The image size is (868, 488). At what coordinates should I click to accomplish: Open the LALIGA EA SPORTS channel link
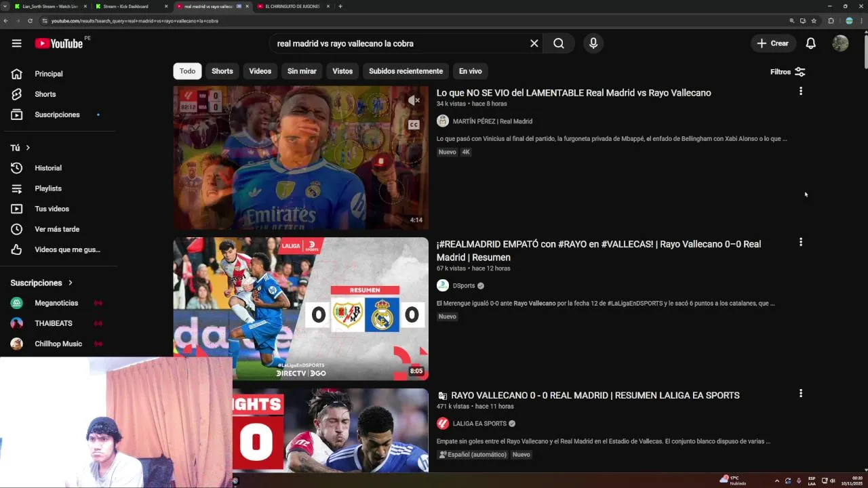[479, 424]
